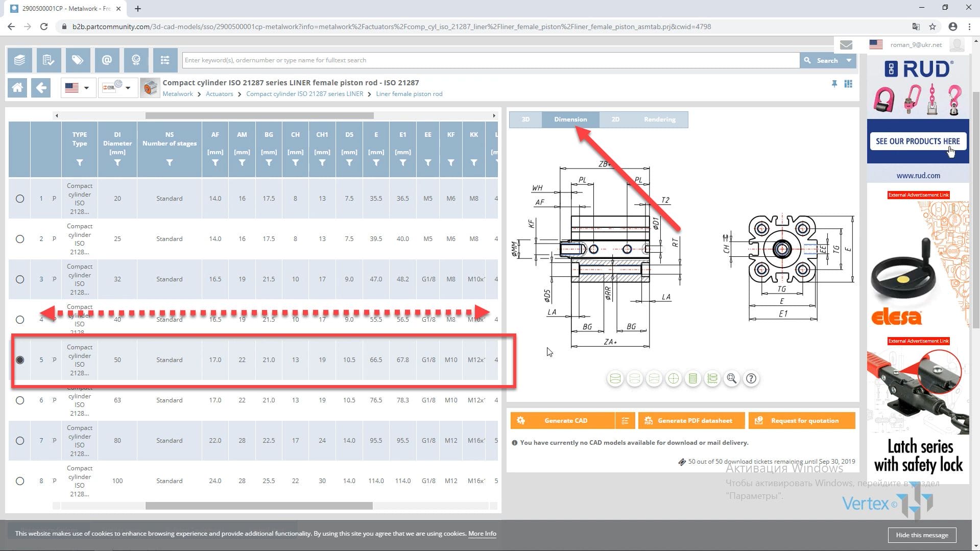Viewport: 980px width, 551px height.
Task: Open the Metalwork breadcrumb link
Action: [x=178, y=94]
